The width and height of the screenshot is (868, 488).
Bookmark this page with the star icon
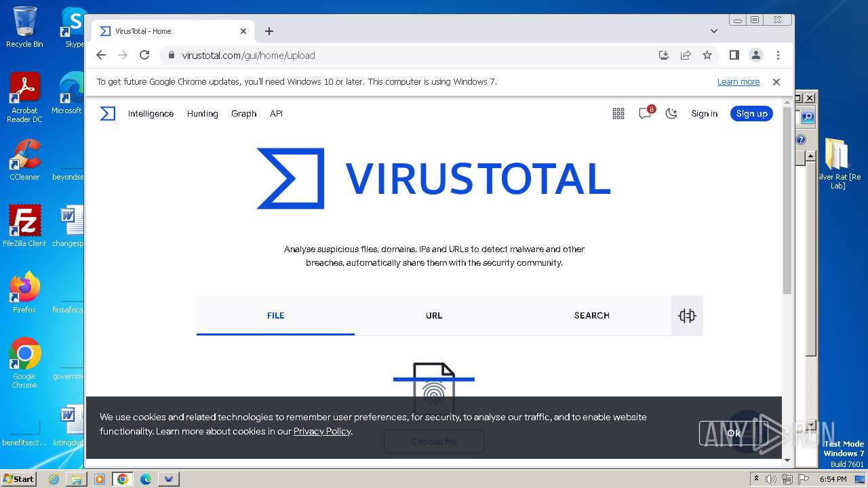[707, 55]
